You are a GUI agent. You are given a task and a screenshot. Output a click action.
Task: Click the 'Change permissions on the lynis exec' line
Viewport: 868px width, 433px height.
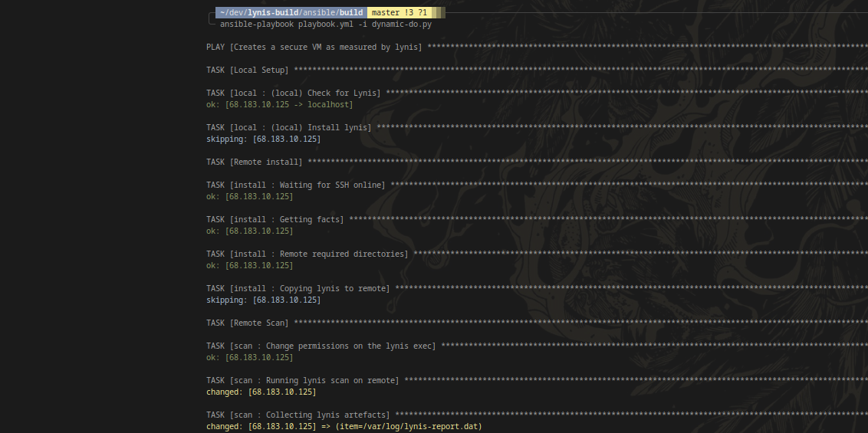(x=321, y=346)
